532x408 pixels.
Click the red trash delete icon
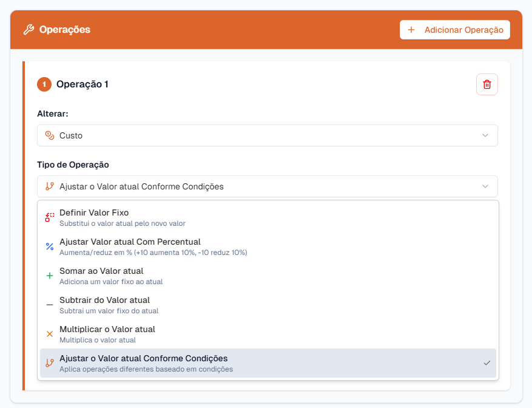coord(487,84)
